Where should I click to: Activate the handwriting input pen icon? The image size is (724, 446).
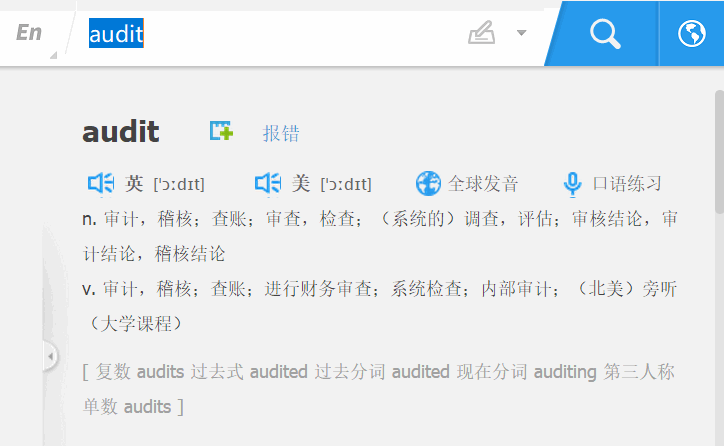(482, 34)
